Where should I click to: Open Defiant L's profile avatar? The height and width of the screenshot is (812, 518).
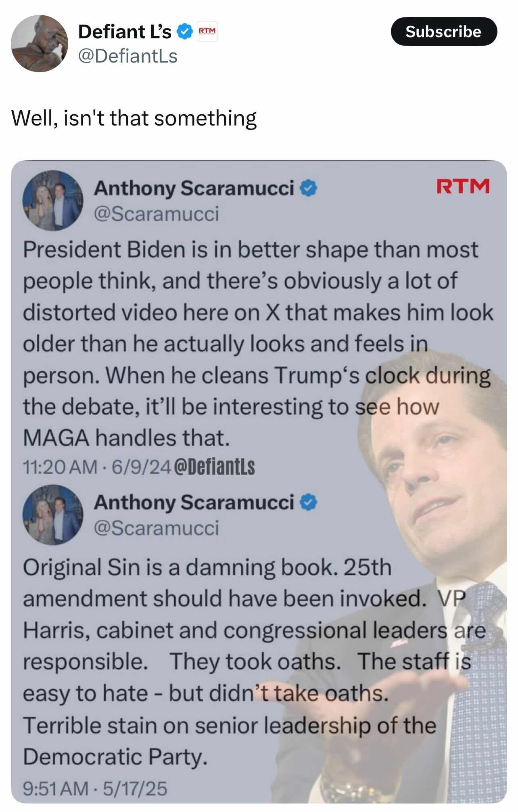coord(40,44)
